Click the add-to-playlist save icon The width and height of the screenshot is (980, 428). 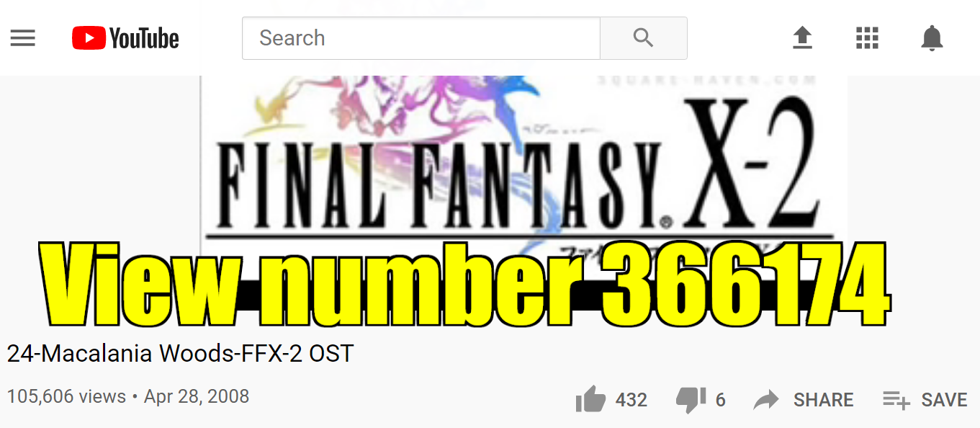point(896,400)
